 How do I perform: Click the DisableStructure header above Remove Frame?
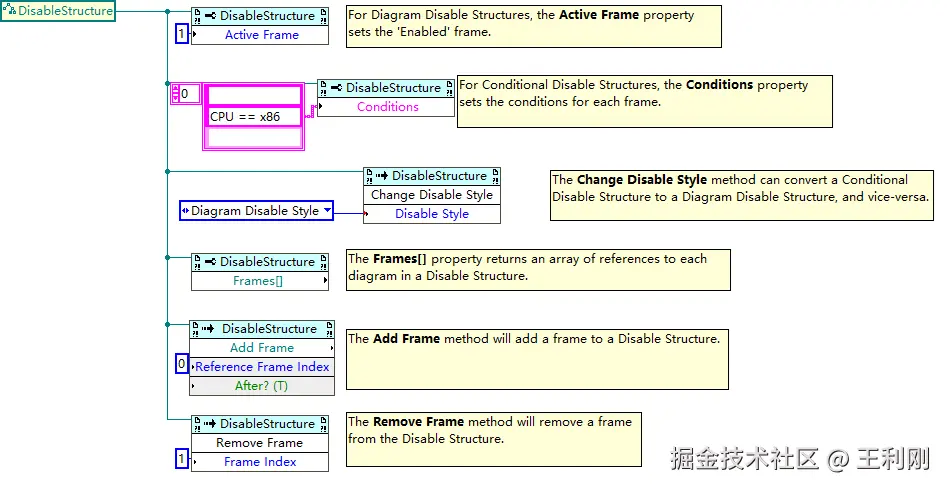(260, 424)
